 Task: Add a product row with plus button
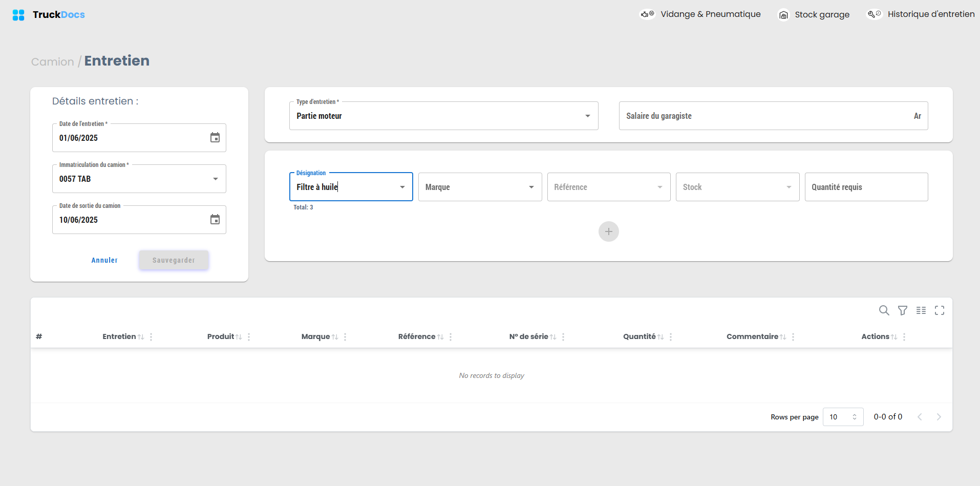point(608,231)
